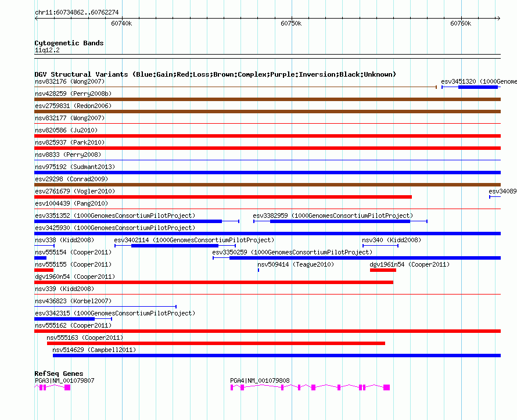517x420 pixels.
Task: Click nsv820586 (Ju2010) label
Action: point(66,130)
